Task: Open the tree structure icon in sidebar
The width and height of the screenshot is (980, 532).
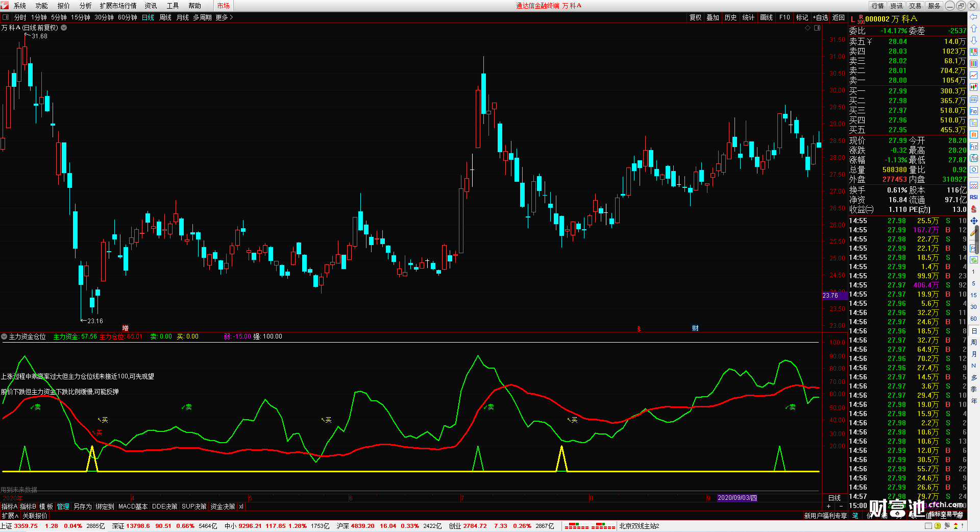Action: coord(974,123)
